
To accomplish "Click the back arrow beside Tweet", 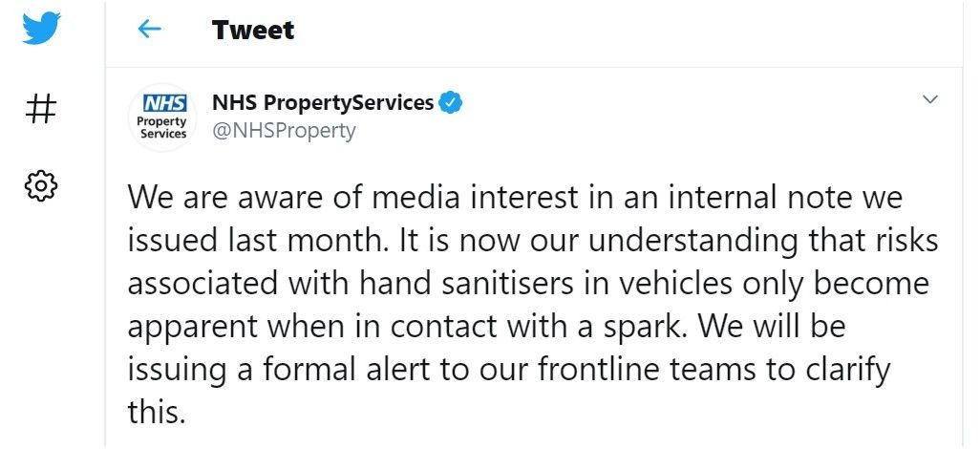I will pyautogui.click(x=149, y=29).
